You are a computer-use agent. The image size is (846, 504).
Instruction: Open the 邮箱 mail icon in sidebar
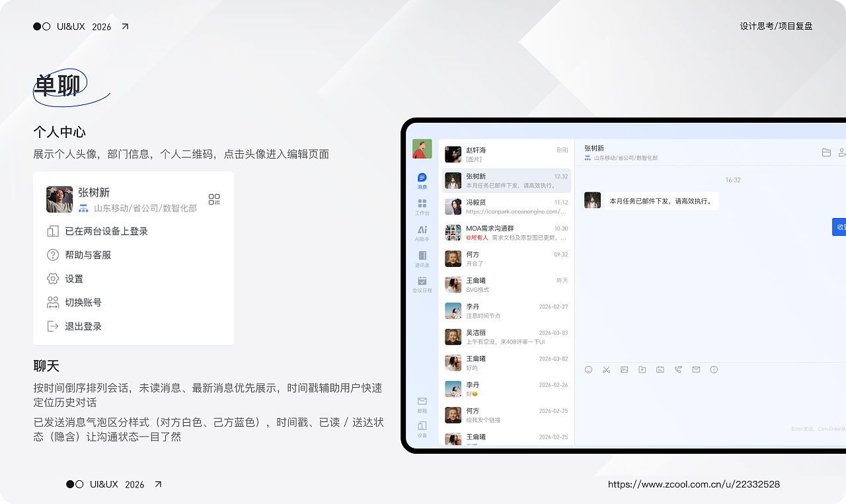click(x=422, y=401)
